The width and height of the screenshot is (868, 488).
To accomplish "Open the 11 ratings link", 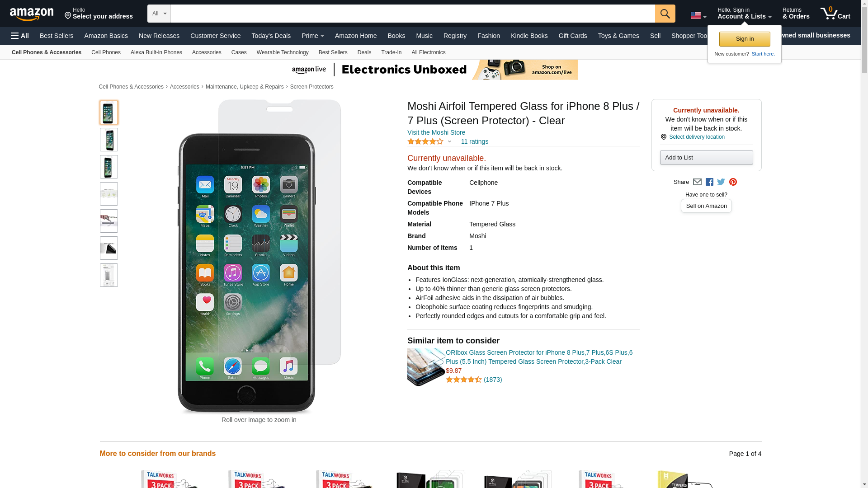I will point(475,141).
